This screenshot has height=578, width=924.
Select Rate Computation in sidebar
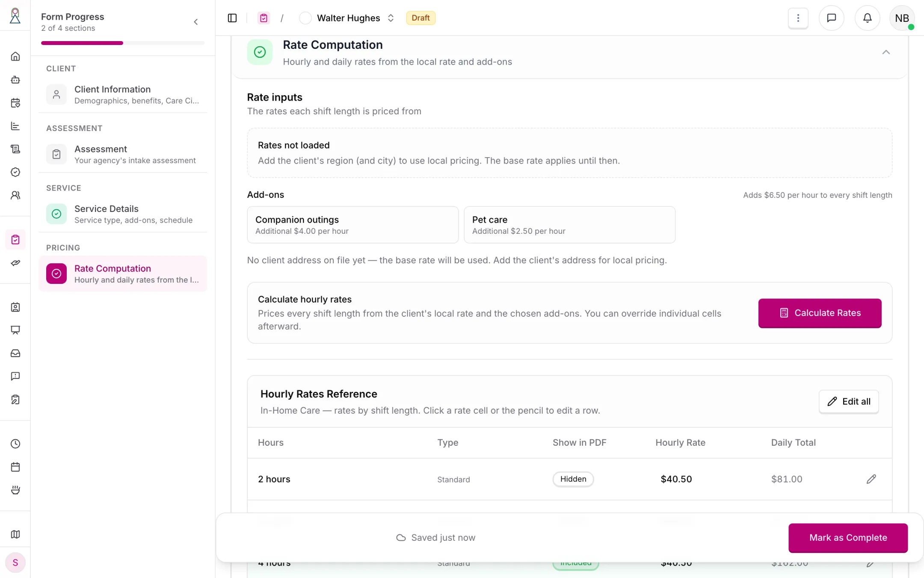pyautogui.click(x=123, y=274)
